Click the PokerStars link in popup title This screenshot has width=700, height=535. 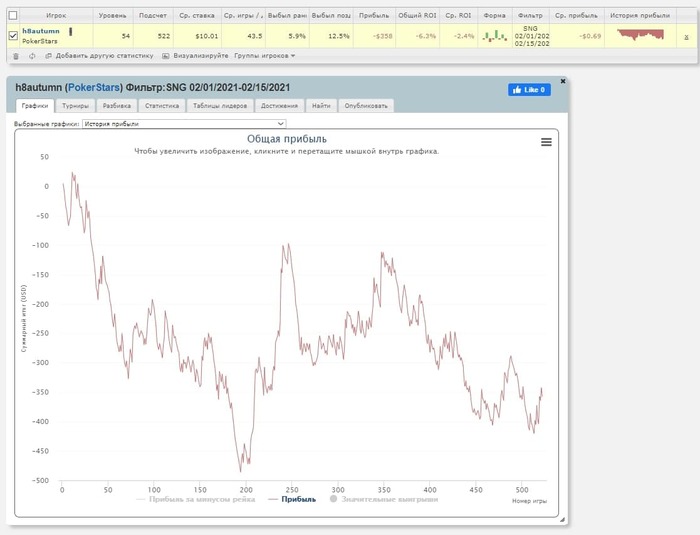94,88
